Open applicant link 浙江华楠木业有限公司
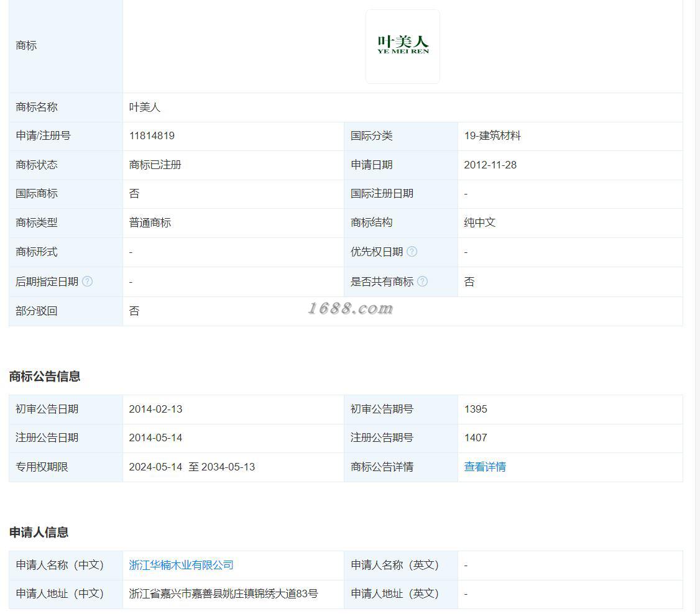Screen dimensions: 700x614 click(182, 565)
